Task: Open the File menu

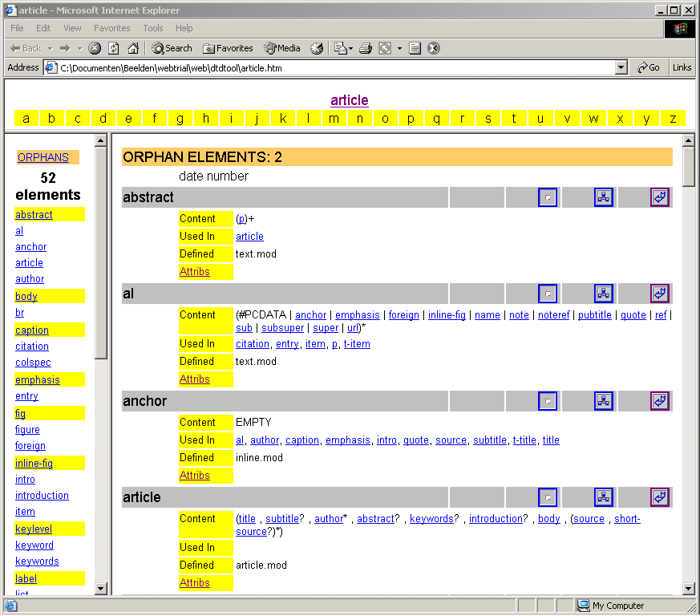Action: (x=17, y=28)
